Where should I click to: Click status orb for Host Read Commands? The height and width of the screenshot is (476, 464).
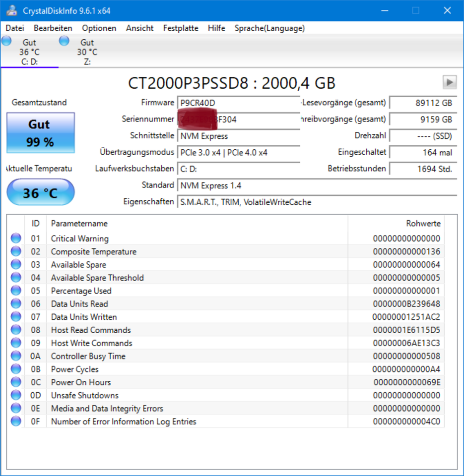point(16,330)
